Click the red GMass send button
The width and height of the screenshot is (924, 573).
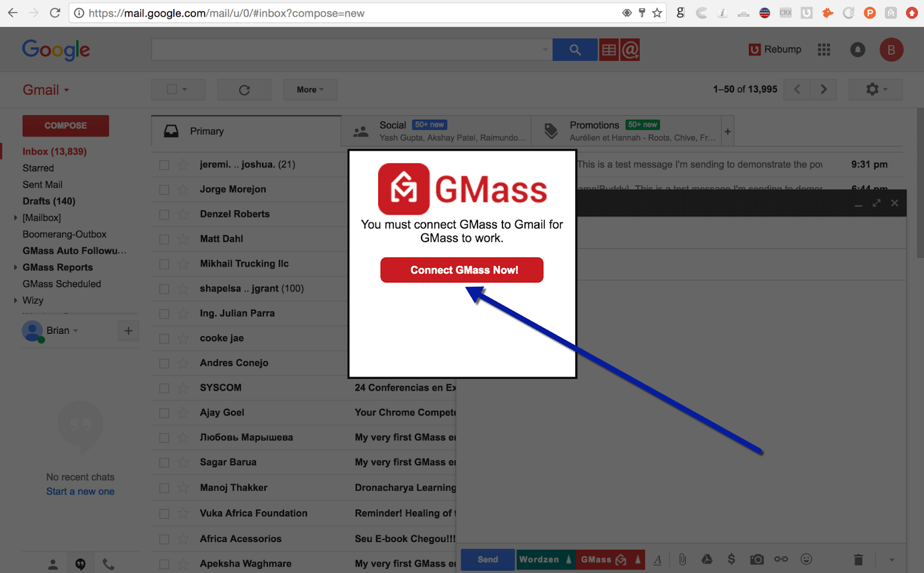(603, 559)
